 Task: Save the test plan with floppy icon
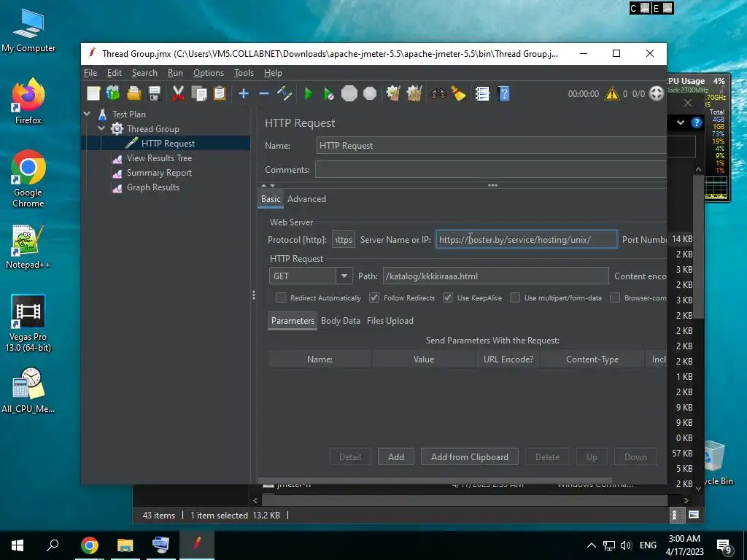pos(155,93)
